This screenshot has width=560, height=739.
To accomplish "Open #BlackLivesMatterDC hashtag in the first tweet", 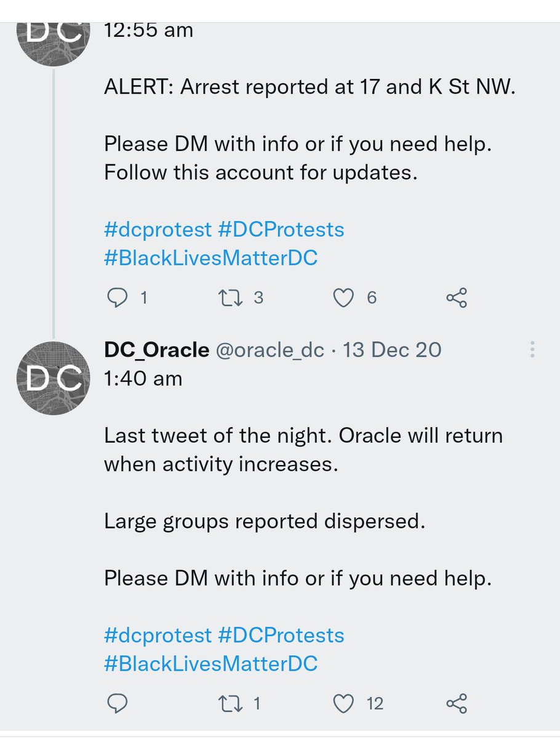I will tap(210, 257).
